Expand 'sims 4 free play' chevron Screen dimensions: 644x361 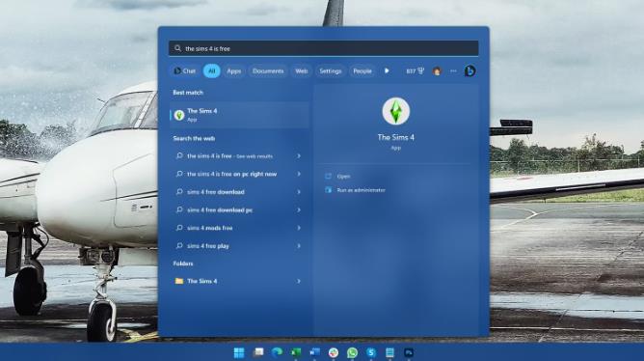click(x=299, y=246)
